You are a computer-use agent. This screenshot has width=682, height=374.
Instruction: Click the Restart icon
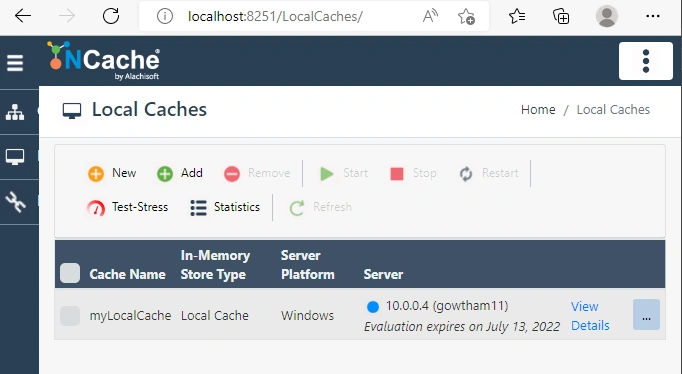click(466, 174)
